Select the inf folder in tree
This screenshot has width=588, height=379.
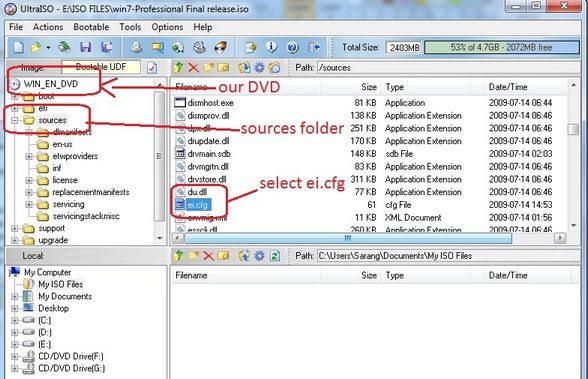point(57,168)
